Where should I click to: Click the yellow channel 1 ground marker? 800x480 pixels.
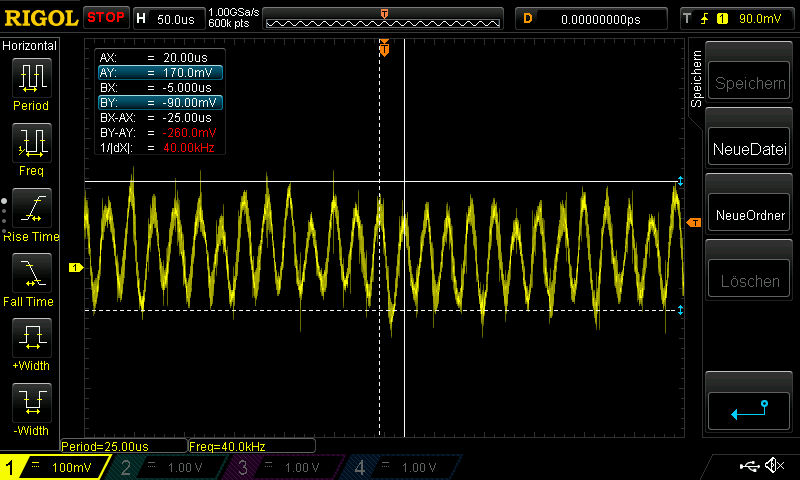point(76,267)
